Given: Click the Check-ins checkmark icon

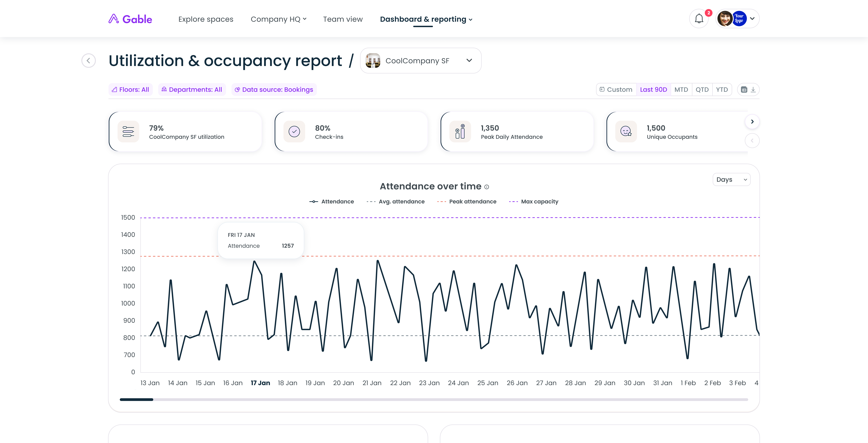Looking at the screenshot, I should coord(294,131).
